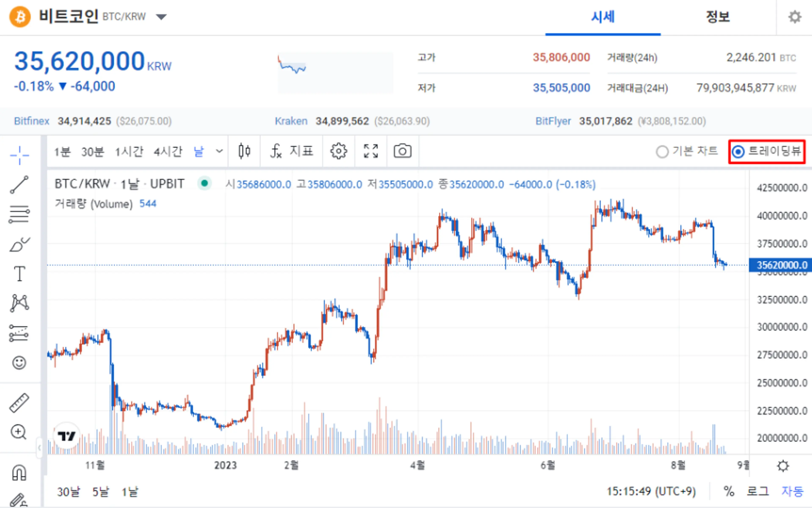The width and height of the screenshot is (812, 508).
Task: Open the Kraken price link
Action: [x=291, y=121]
